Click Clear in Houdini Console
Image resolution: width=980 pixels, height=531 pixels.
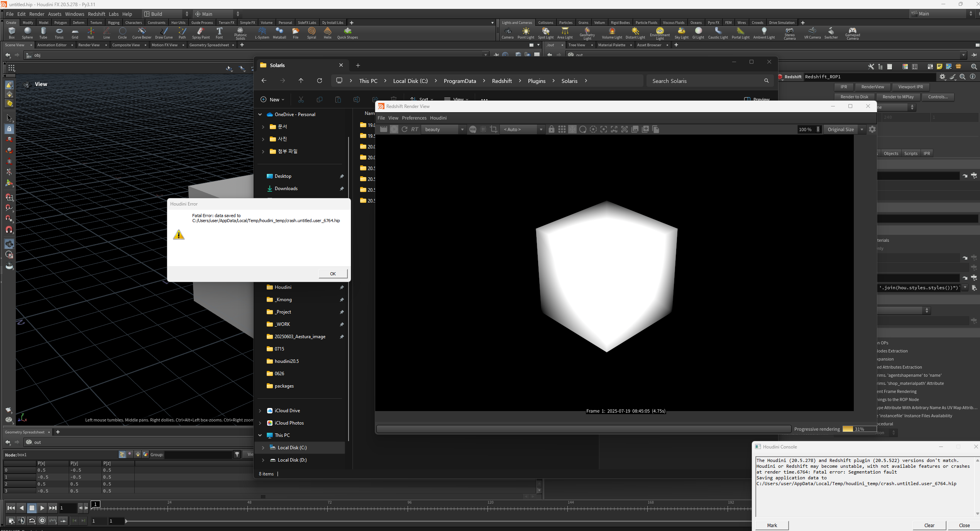click(929, 525)
